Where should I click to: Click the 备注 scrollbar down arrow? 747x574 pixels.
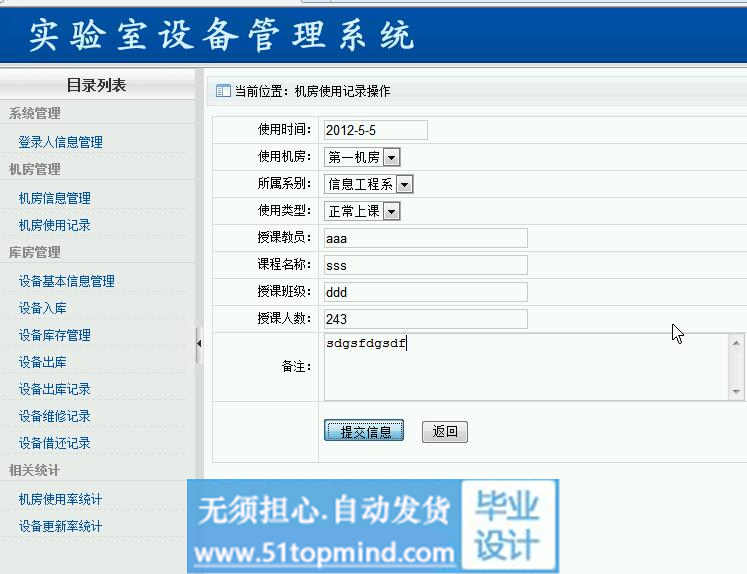pyautogui.click(x=737, y=392)
